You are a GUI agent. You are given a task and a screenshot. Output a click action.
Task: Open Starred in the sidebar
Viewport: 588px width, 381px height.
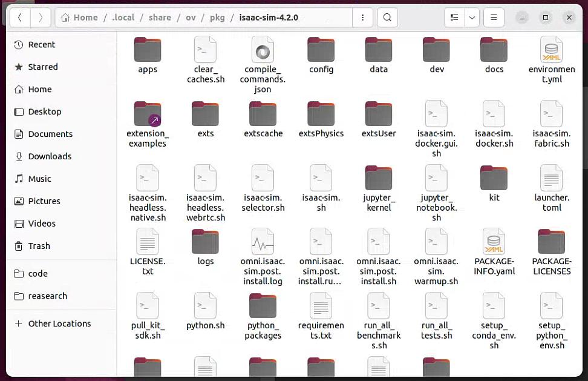pyautogui.click(x=62, y=67)
